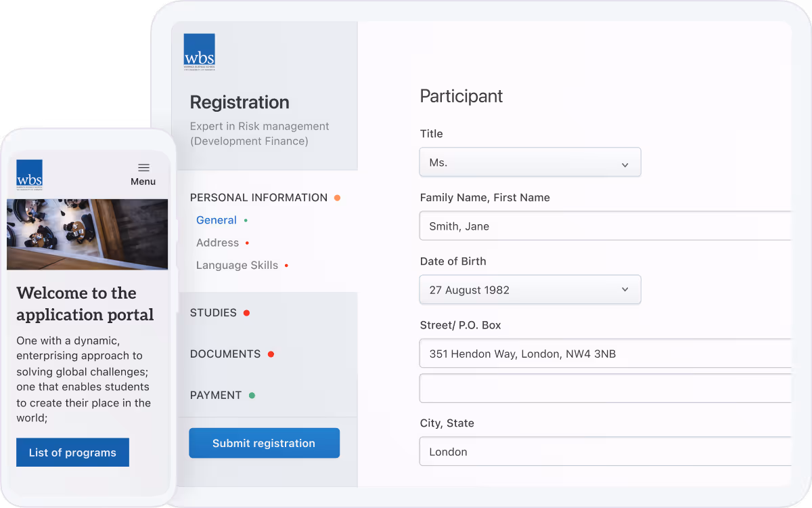Screen dimensions: 812x508
Task: Click the red dot next to Language Skills
Action: pos(287,265)
